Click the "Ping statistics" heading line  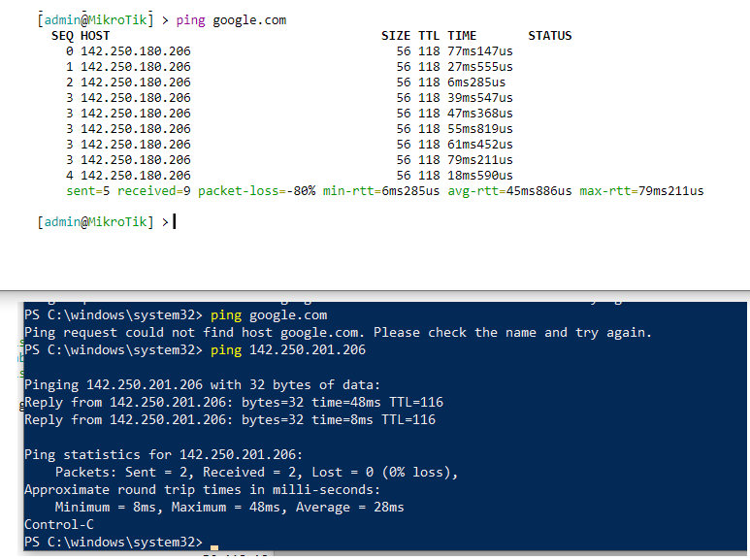click(163, 454)
